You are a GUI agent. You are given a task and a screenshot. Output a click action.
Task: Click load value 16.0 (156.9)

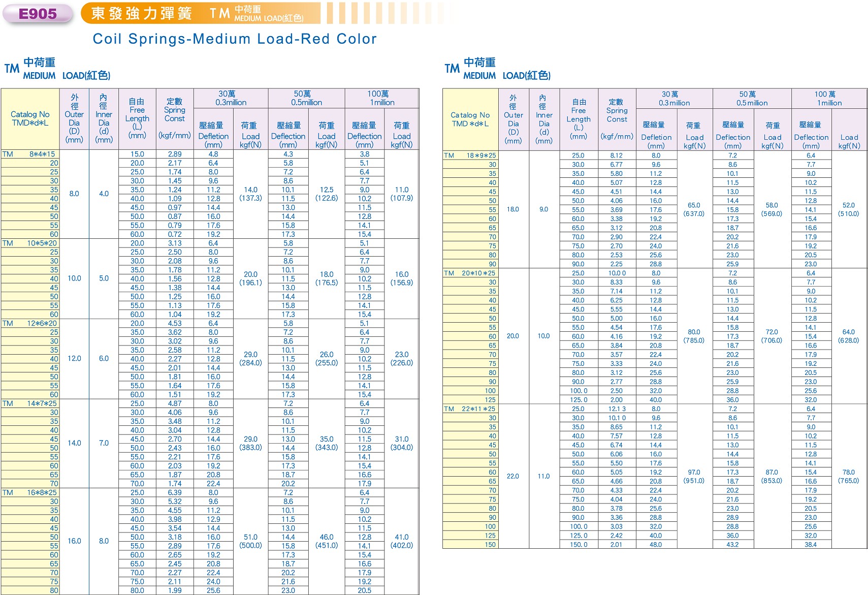[402, 278]
